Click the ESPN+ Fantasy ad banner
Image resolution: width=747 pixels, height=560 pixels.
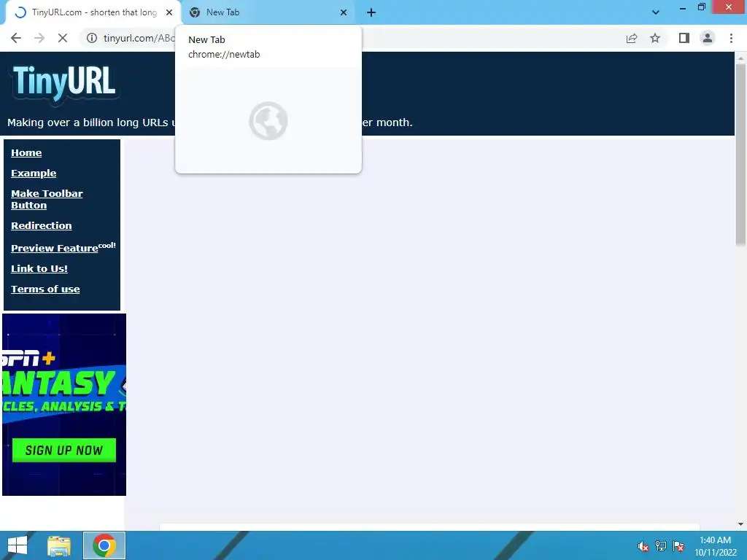click(x=64, y=404)
